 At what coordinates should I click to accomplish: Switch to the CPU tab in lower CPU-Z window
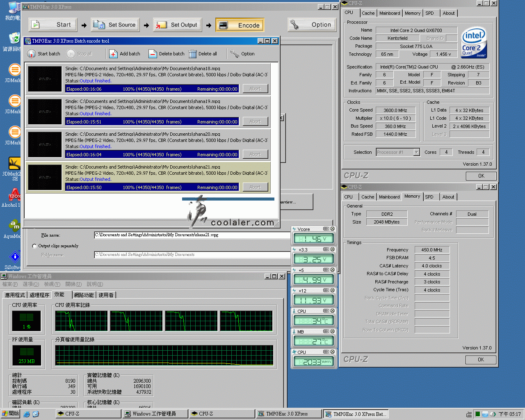tap(349, 197)
